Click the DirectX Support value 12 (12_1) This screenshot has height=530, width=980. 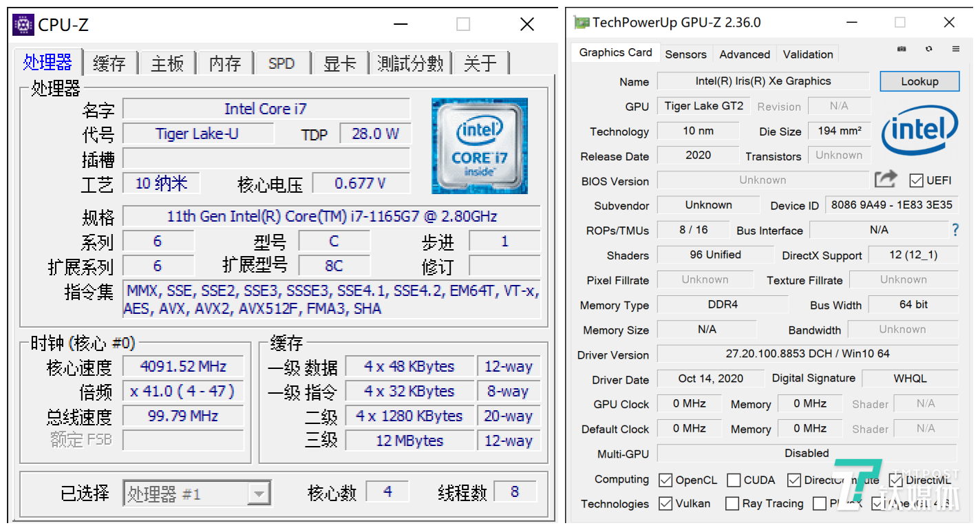(913, 255)
